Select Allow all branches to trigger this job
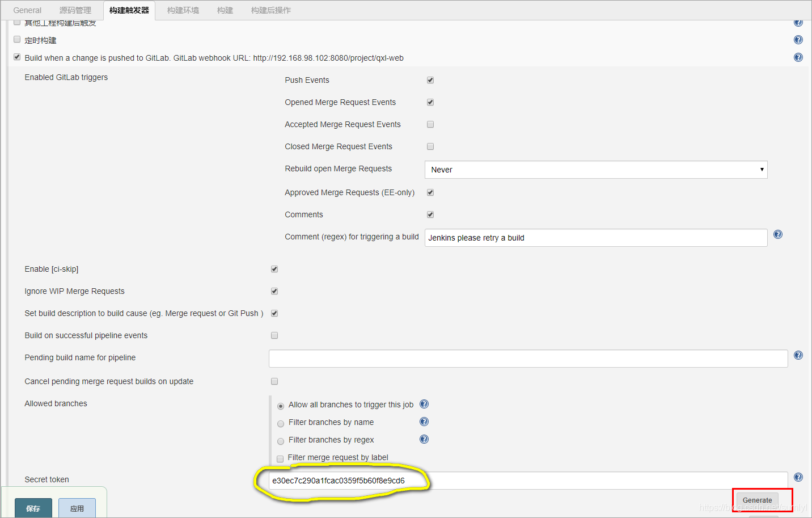 click(281, 406)
